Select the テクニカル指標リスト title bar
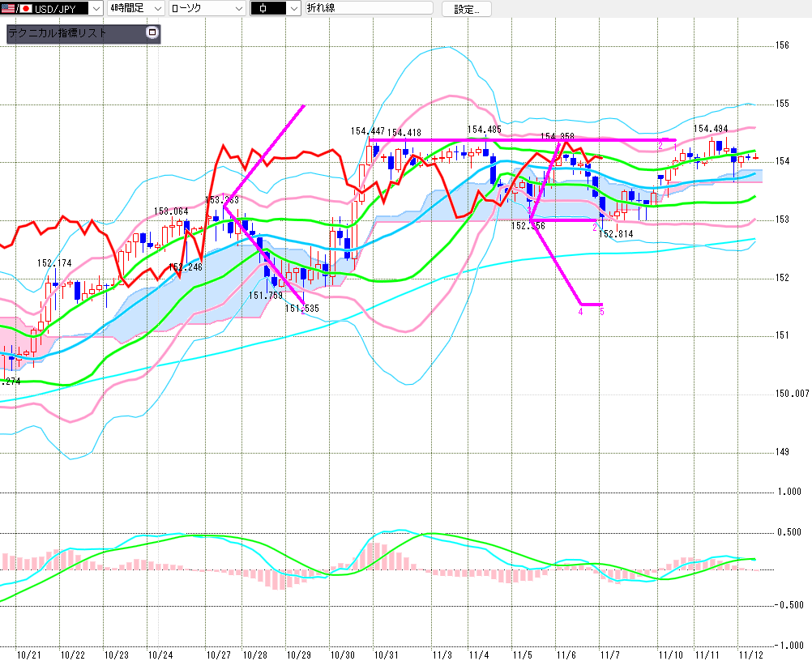 [75, 33]
